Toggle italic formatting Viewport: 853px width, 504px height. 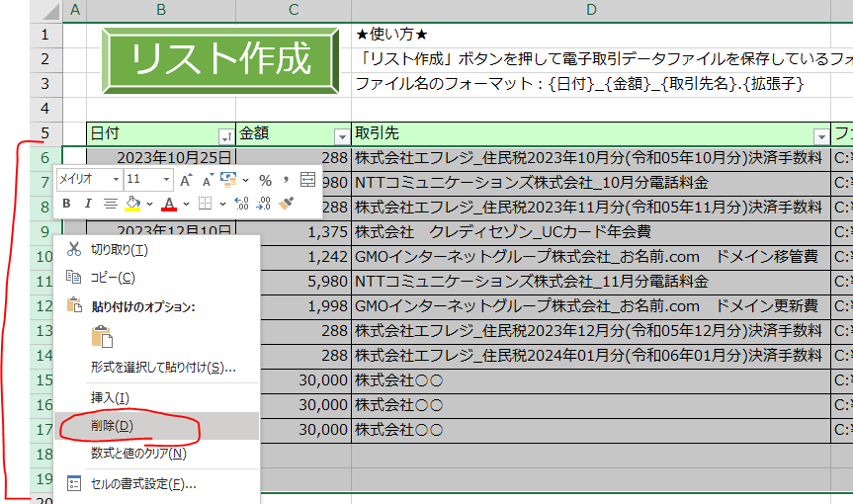coord(88,204)
